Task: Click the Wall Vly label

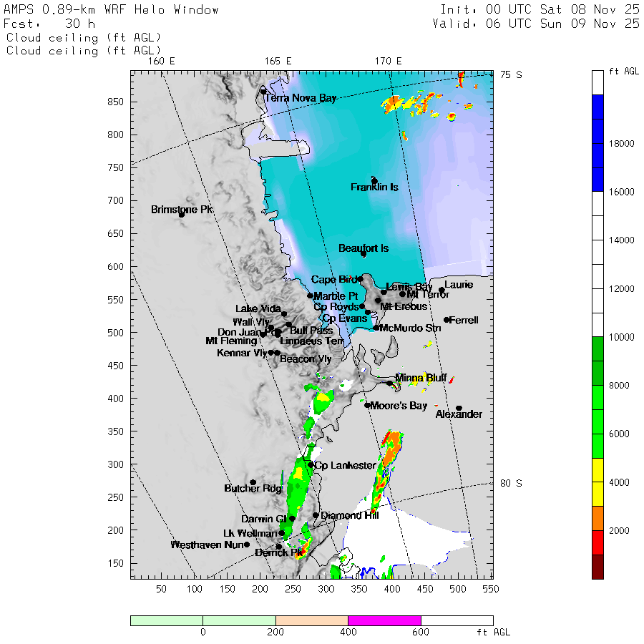Action: coord(251,322)
